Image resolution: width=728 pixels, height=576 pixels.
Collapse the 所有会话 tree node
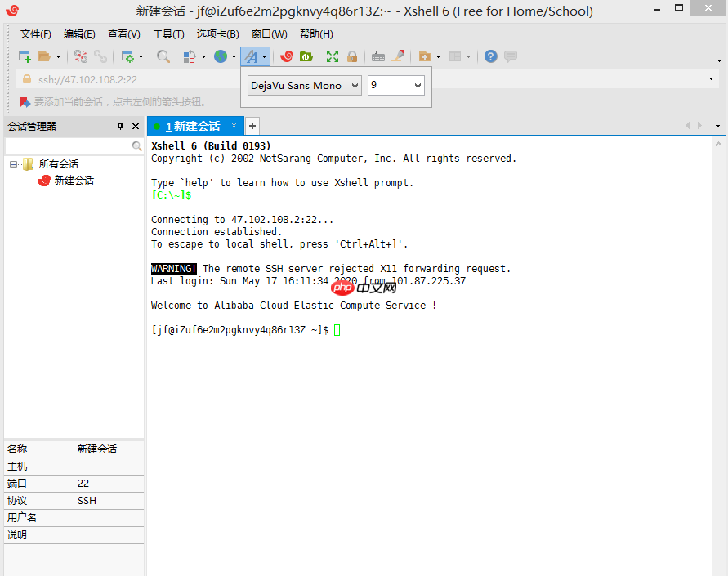pyautogui.click(x=13, y=164)
